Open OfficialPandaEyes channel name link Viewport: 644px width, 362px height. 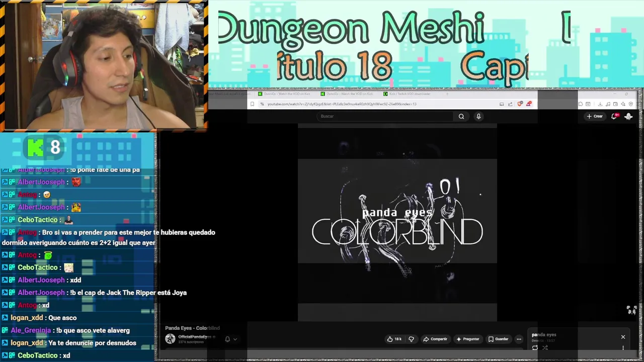(x=193, y=336)
